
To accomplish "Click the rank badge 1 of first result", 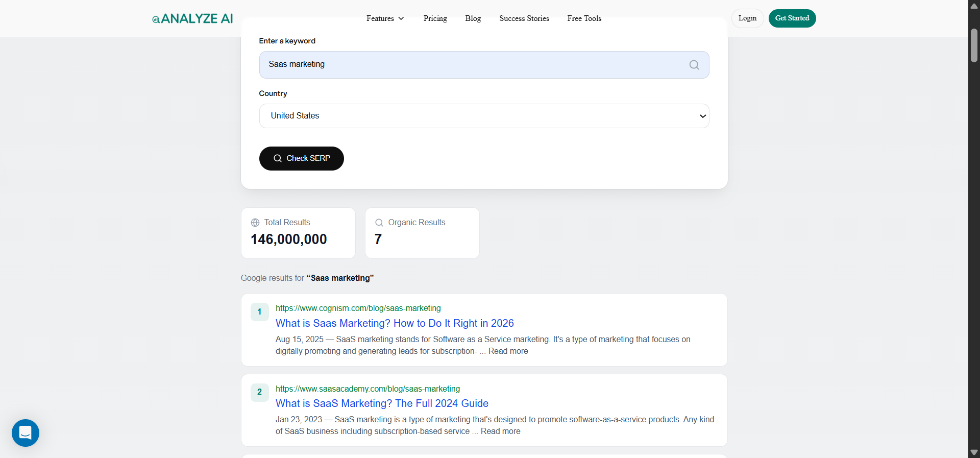I will 259,312.
